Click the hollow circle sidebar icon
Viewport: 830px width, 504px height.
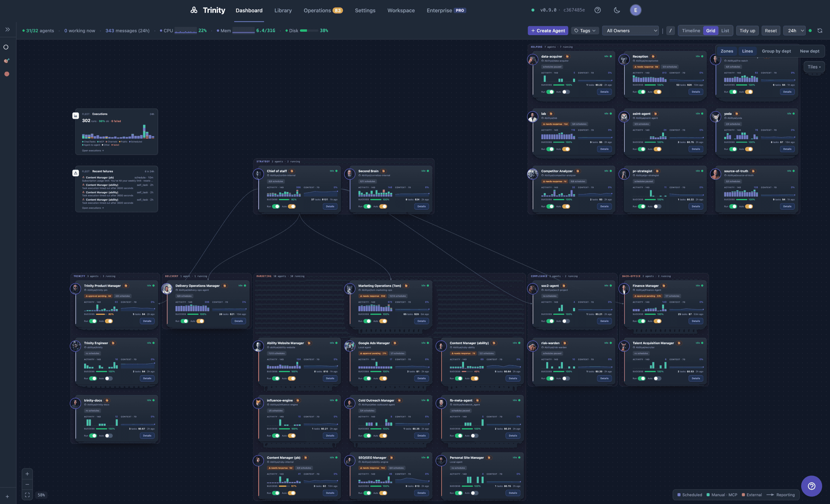tap(6, 47)
